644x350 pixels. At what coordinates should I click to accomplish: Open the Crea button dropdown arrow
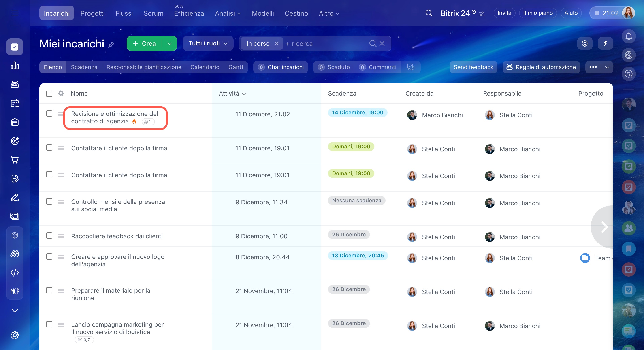169,43
